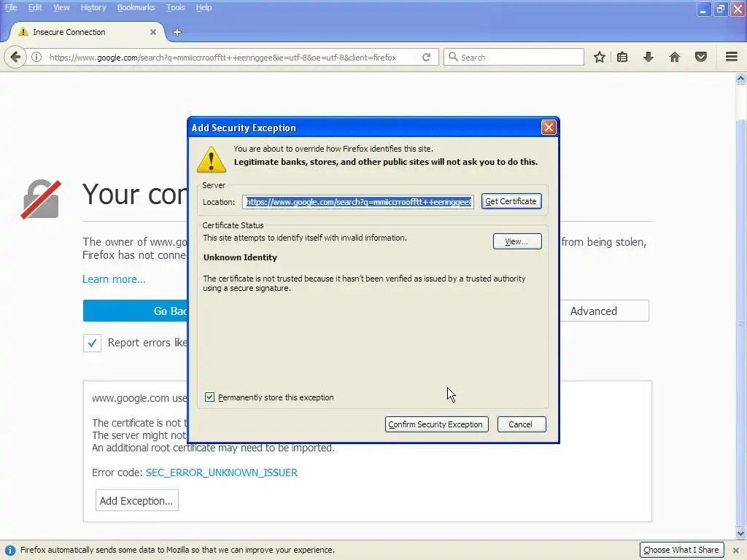This screenshot has width=747, height=560.
Task: Click the browser address bar URL
Action: pyautogui.click(x=223, y=57)
